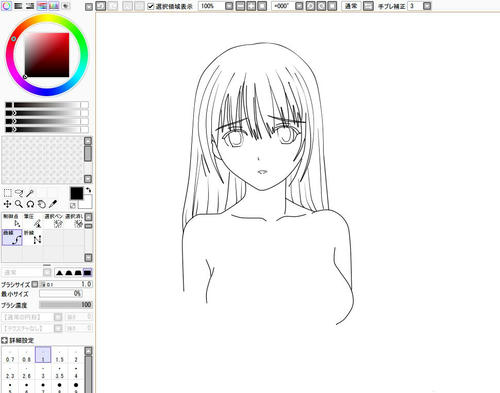
Task: Swap foreground and background colors arrow
Action: click(x=88, y=190)
